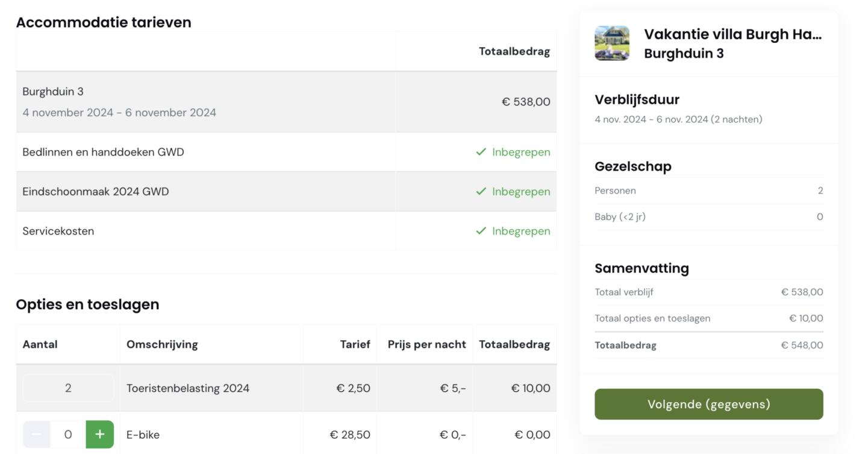Click the Vakantie villa Burgh title
868x454 pixels.
point(732,34)
